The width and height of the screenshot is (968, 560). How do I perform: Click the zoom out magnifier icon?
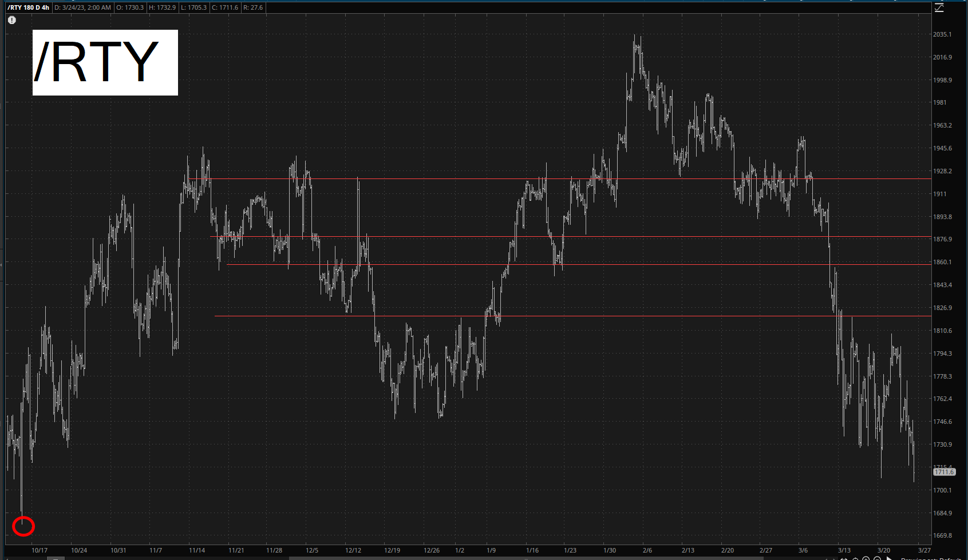(x=878, y=558)
